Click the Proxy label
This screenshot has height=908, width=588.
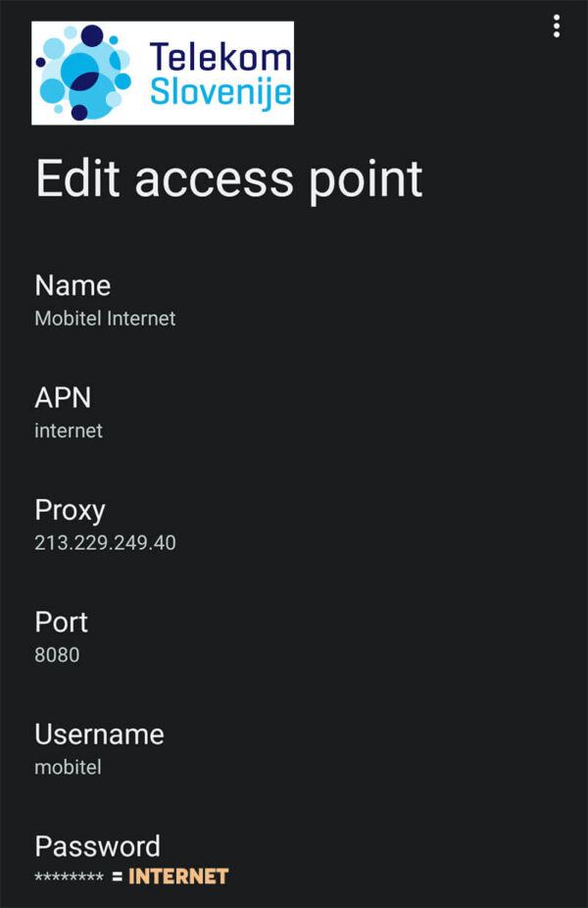point(70,510)
